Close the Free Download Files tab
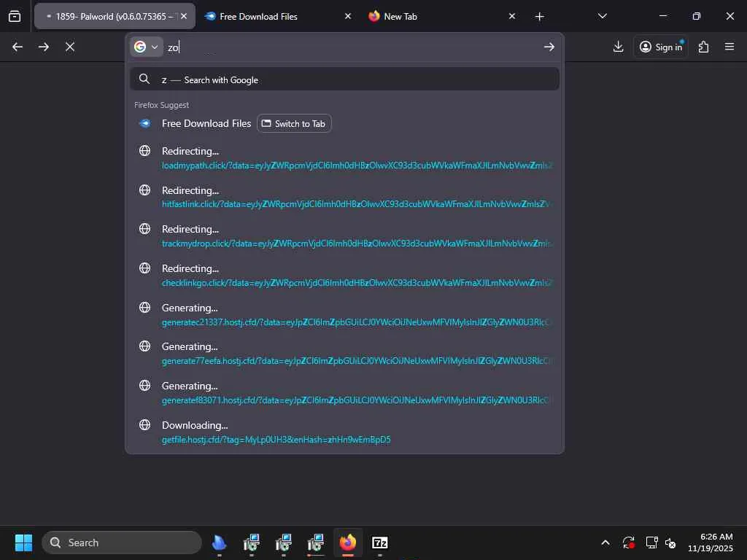 coord(348,17)
